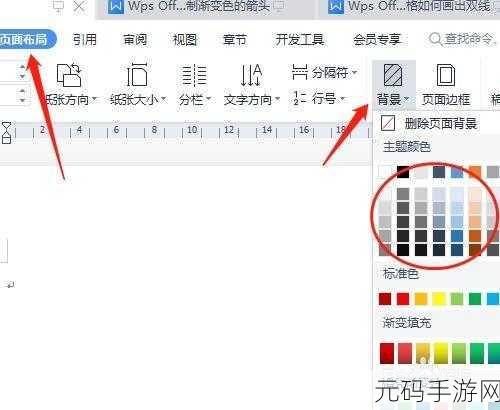Decrease the lower margin spinner value

(23, 100)
